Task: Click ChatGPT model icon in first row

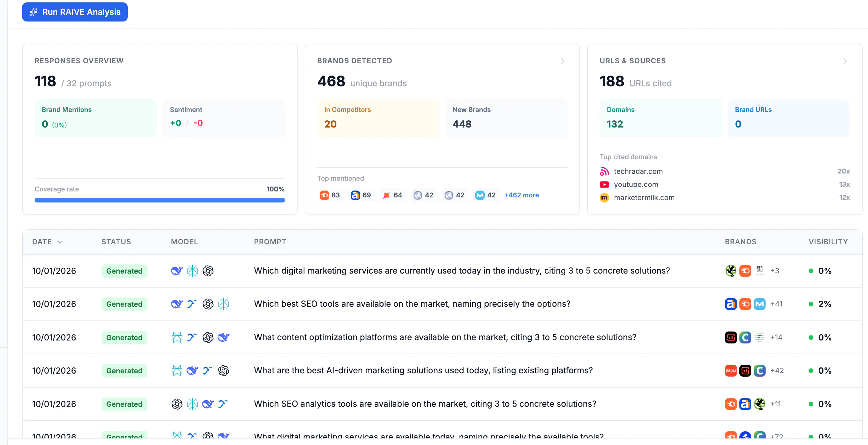Action: pos(208,271)
